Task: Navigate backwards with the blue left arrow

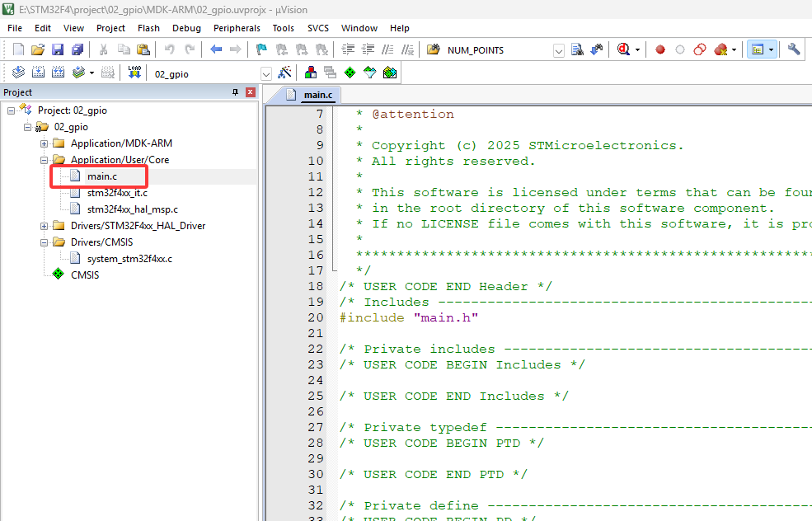Action: click(x=216, y=49)
